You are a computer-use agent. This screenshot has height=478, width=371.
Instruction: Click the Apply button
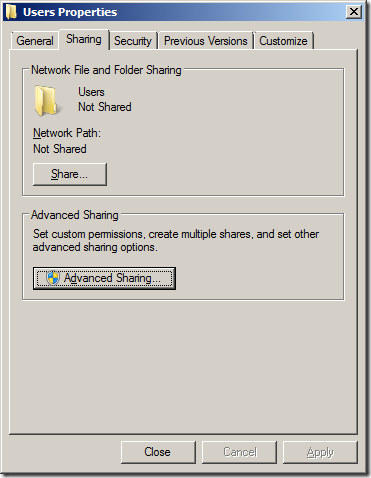320,452
